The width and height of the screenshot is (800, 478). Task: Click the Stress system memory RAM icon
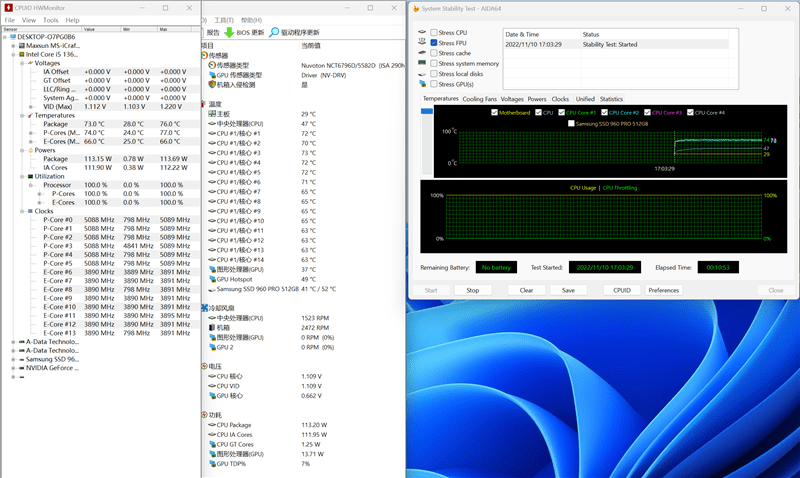point(422,63)
